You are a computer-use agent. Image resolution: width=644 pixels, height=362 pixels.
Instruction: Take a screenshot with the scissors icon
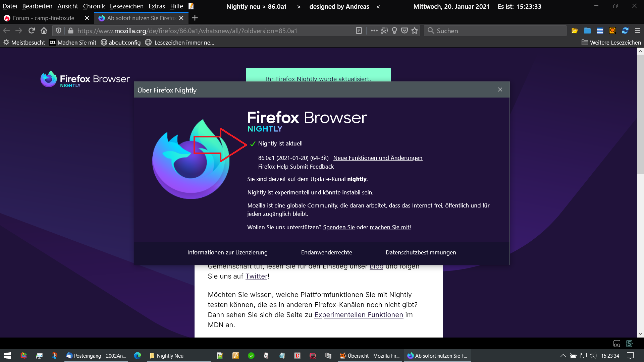point(384,31)
